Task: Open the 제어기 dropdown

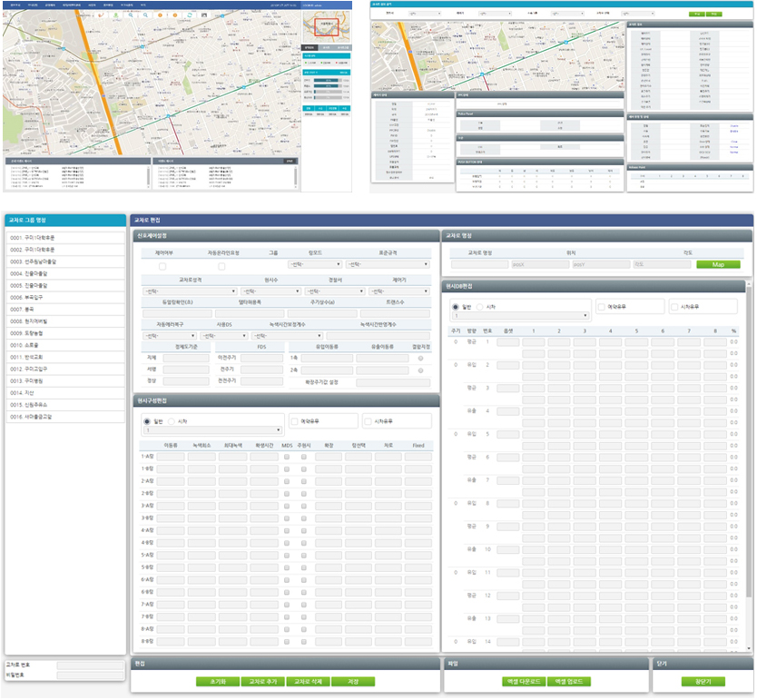Action: tap(399, 291)
